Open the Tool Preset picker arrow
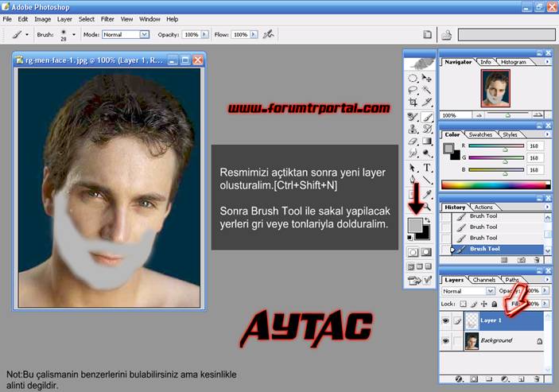This screenshot has height=392, width=559. (x=27, y=34)
